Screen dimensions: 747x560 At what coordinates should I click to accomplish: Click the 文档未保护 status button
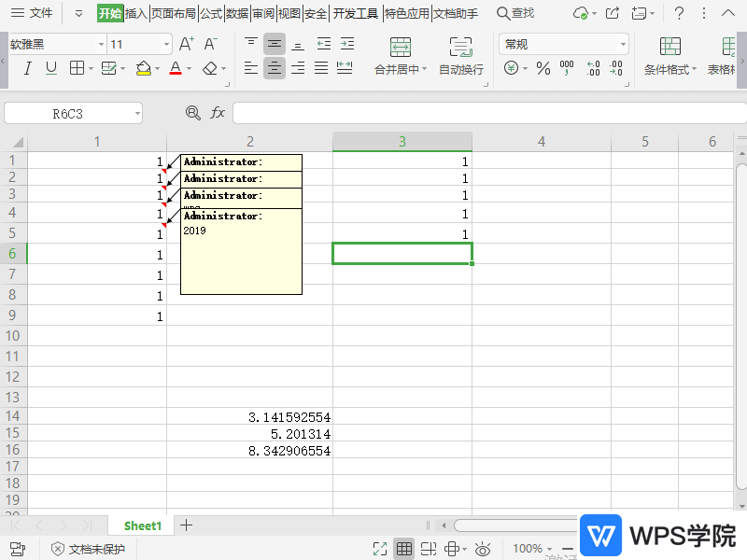pos(88,549)
